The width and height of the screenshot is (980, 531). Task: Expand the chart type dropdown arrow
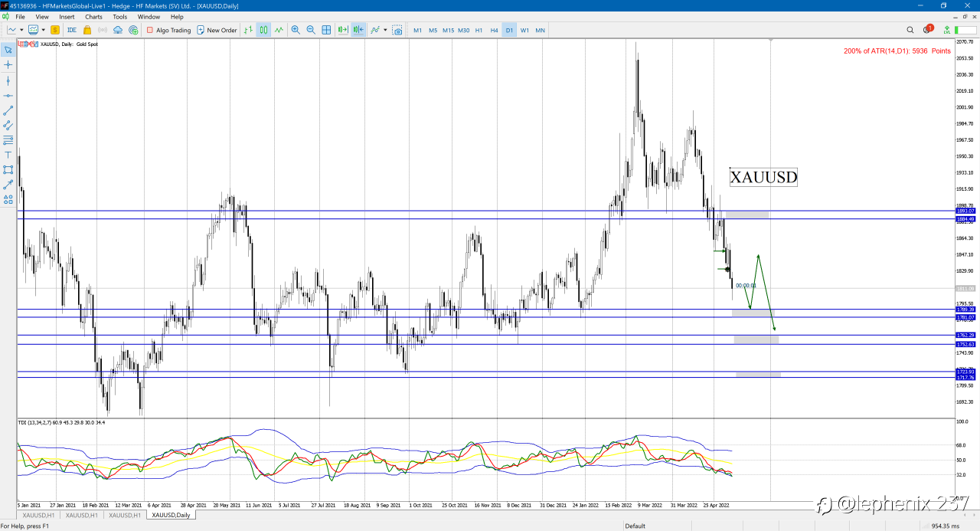click(21, 30)
